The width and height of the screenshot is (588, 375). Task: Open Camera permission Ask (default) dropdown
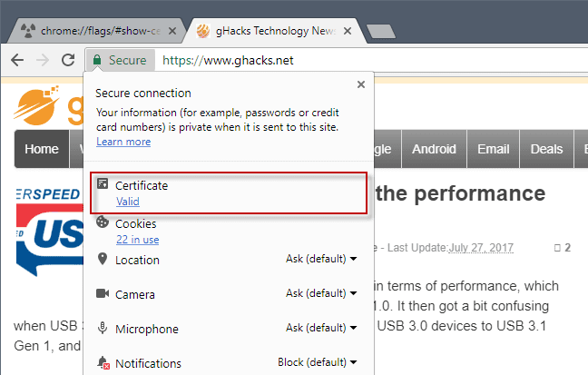tap(321, 293)
